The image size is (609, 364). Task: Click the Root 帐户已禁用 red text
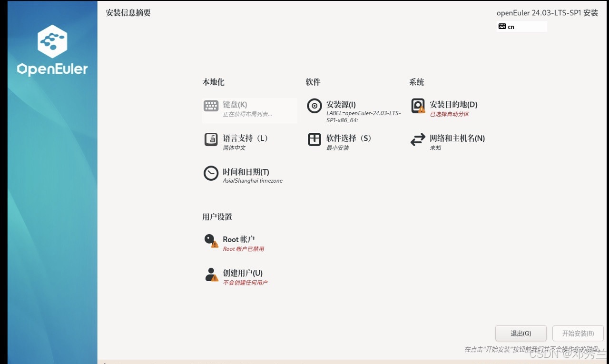point(244,248)
